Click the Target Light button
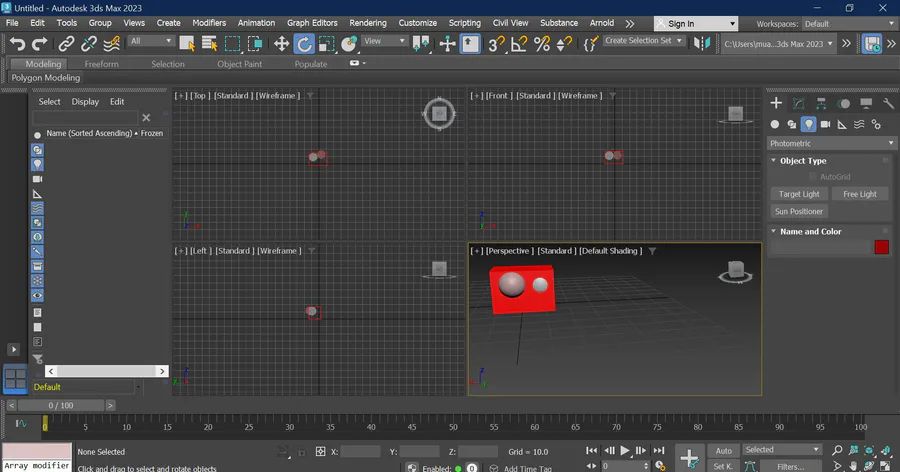Image resolution: width=900 pixels, height=472 pixels. (799, 194)
